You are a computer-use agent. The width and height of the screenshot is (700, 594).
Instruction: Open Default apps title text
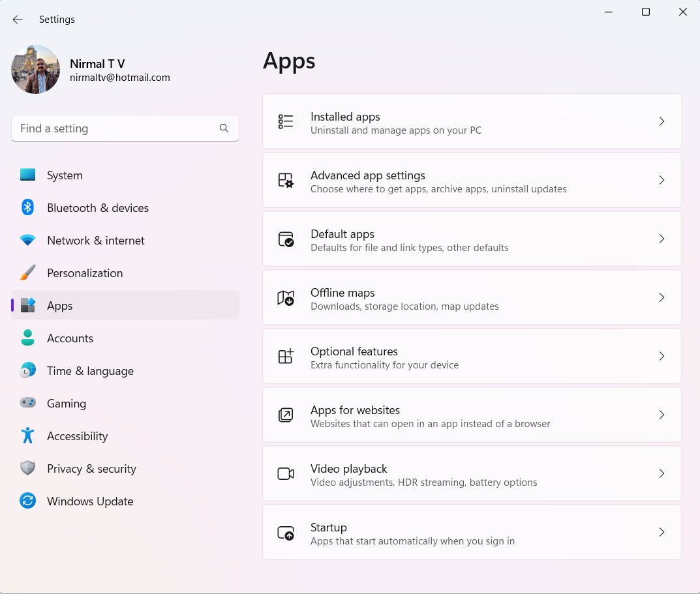pos(342,234)
